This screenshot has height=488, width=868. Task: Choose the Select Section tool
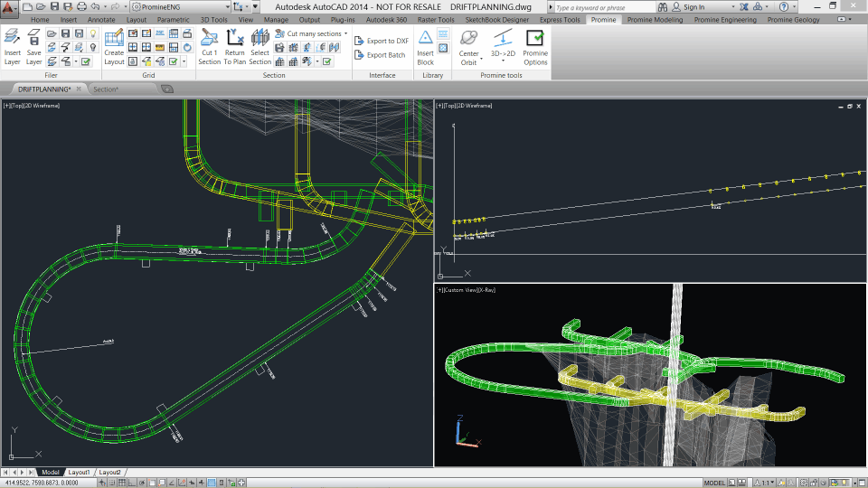260,45
